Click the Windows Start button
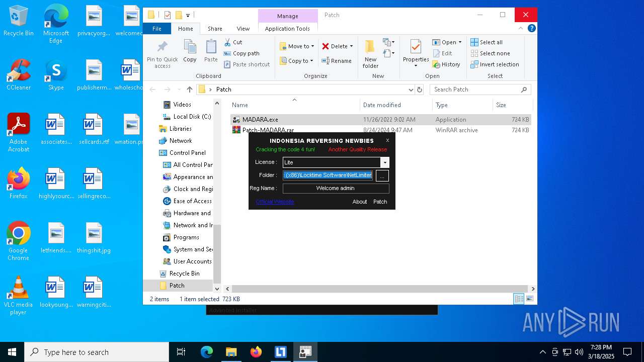The image size is (644, 362). [12, 352]
